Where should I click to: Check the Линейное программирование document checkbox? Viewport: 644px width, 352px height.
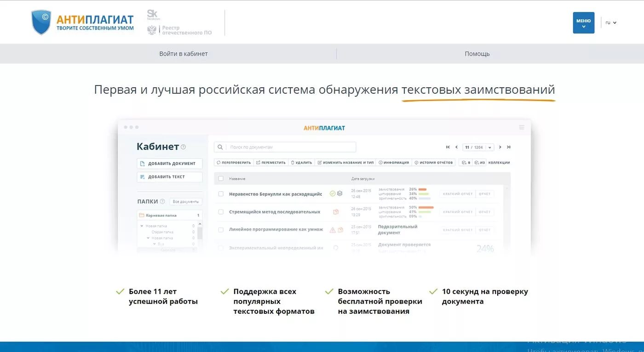(221, 230)
